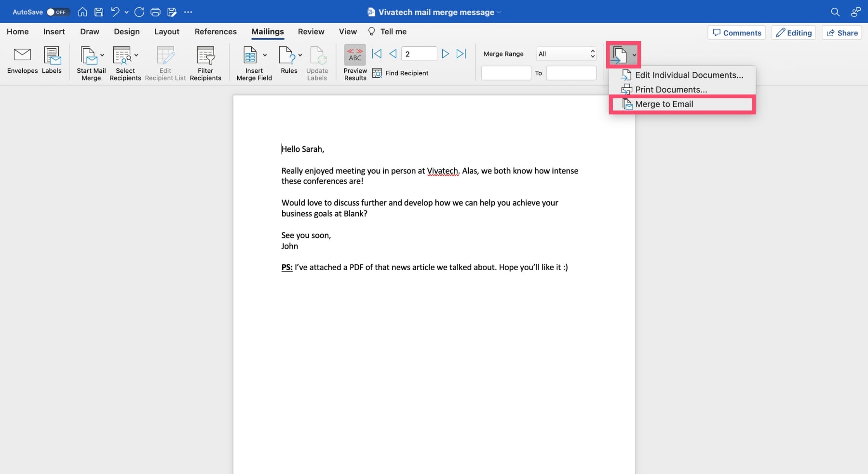Click the Search magnifier icon
The width and height of the screenshot is (868, 474).
[835, 12]
